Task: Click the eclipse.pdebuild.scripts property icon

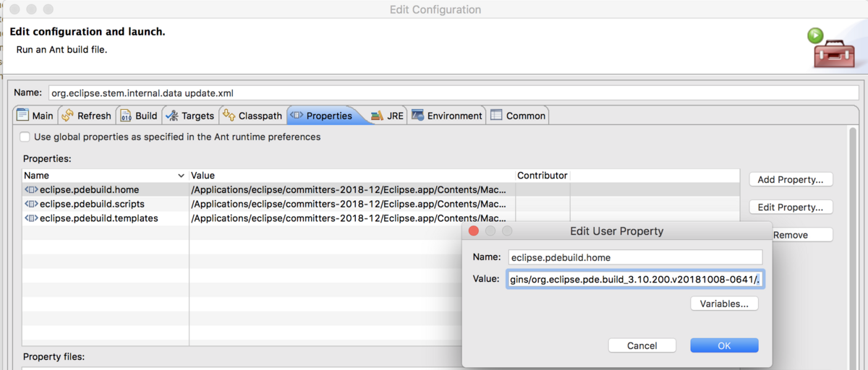Action: point(31,204)
